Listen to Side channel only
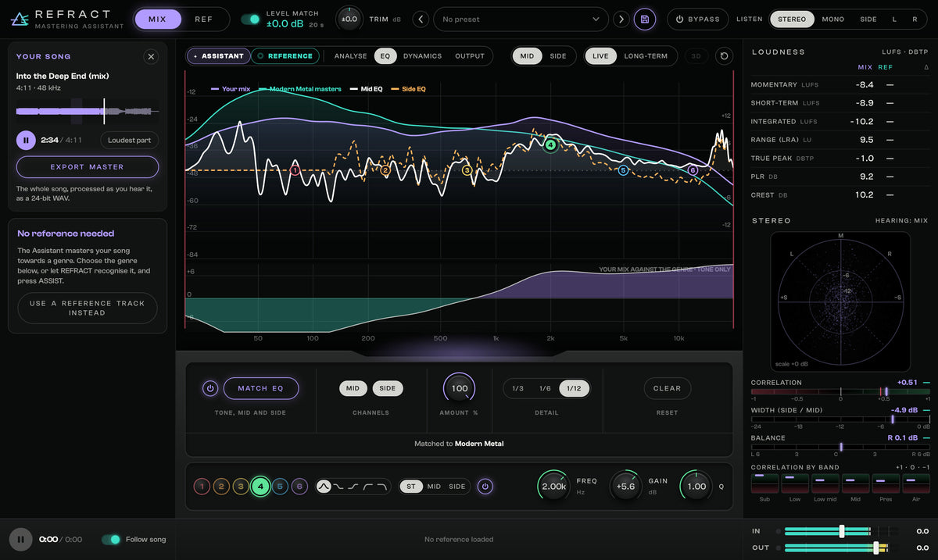This screenshot has width=938, height=560. pos(868,19)
